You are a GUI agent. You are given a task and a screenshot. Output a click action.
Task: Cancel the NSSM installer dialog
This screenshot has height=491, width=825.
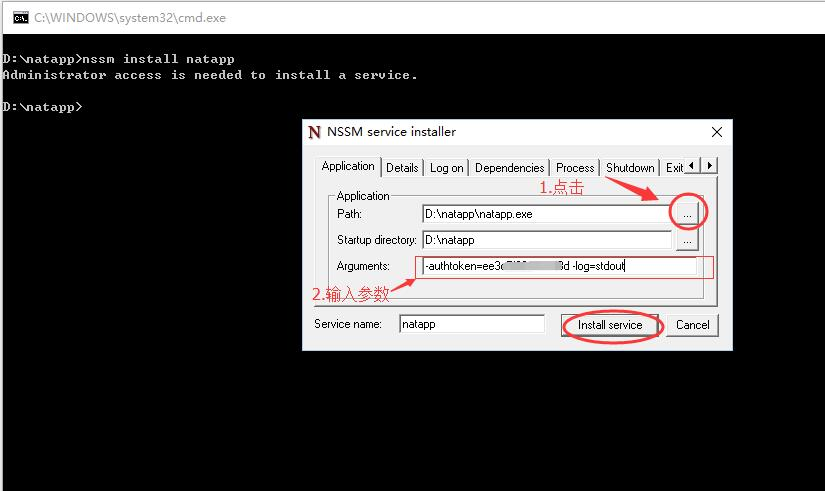692,325
